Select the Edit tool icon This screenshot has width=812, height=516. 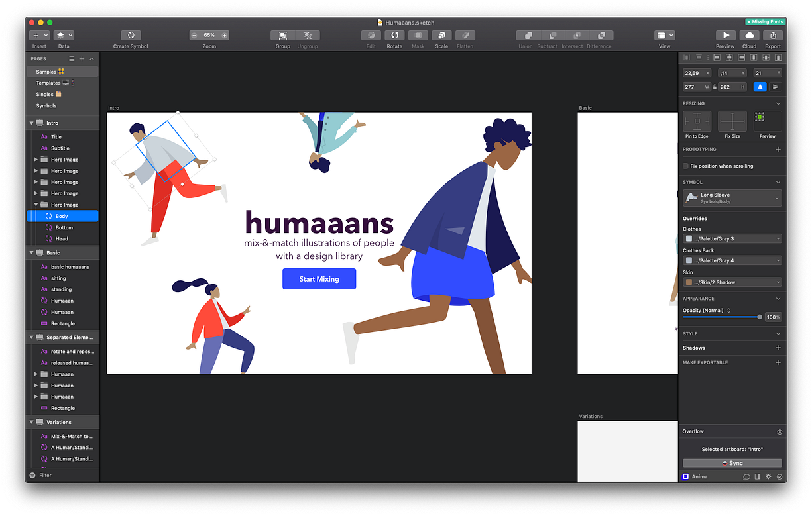pos(371,35)
